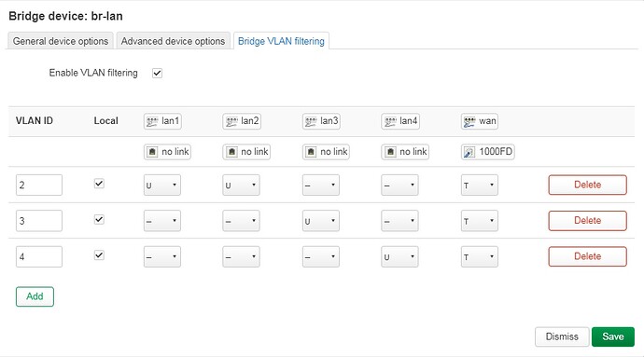Toggle the Enable VLAN filtering checkbox
644x357 pixels.
(x=157, y=73)
